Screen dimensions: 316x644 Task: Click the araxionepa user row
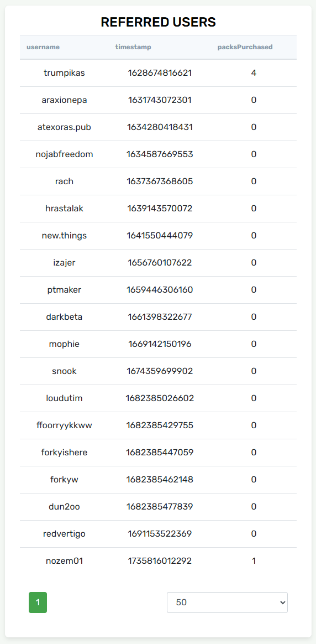[158, 100]
